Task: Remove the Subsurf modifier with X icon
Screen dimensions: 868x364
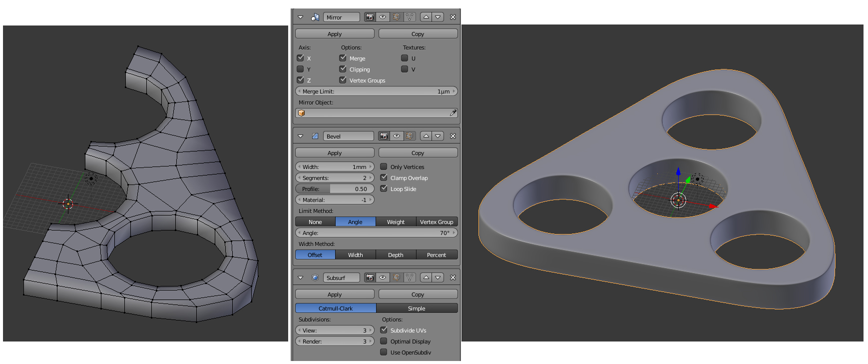Action: [453, 277]
